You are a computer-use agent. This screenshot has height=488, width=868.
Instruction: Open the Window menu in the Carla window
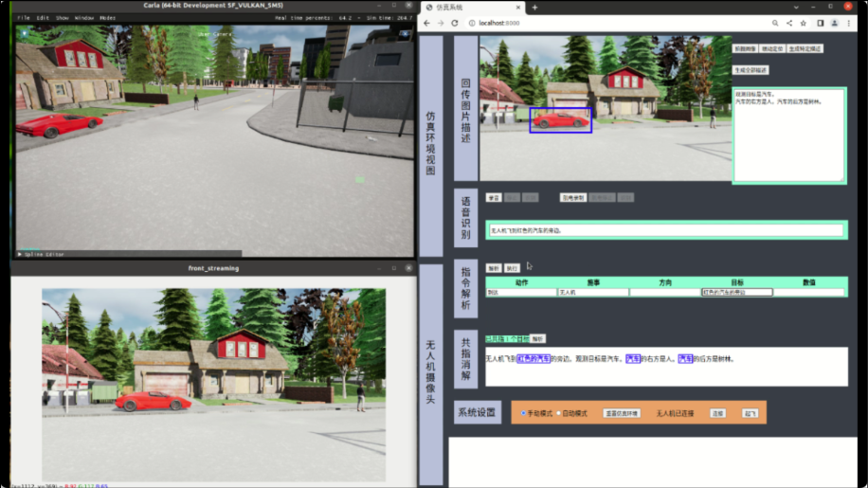(x=84, y=18)
